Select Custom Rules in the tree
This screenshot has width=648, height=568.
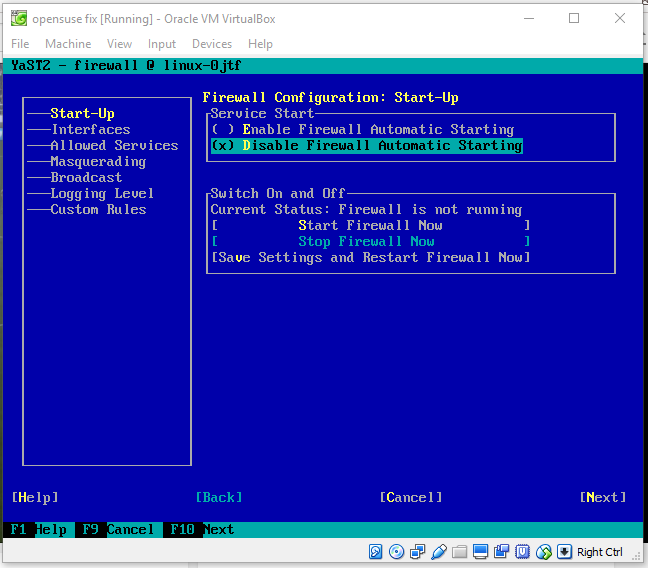pos(98,210)
